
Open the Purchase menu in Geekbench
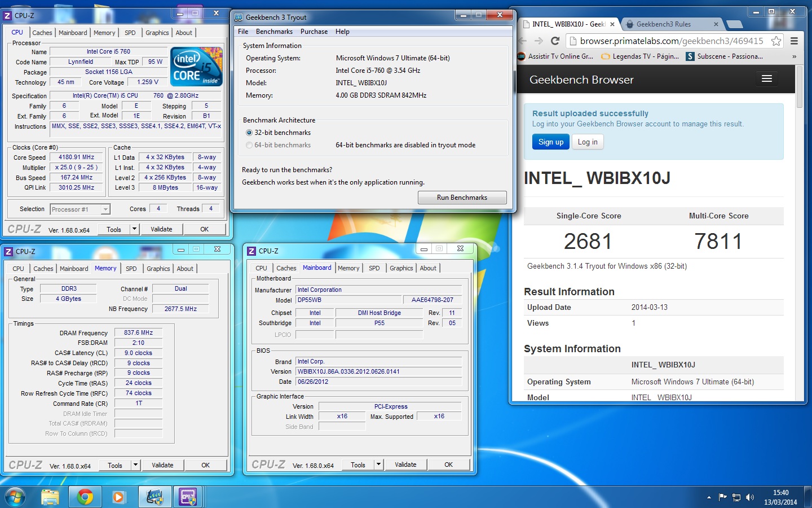click(x=314, y=32)
